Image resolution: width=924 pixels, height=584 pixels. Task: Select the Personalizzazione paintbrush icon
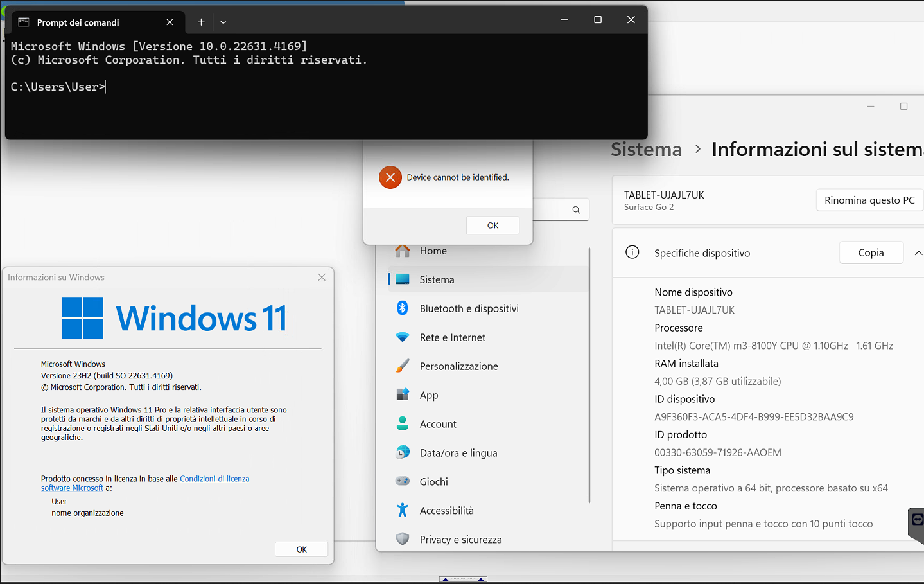(x=403, y=366)
